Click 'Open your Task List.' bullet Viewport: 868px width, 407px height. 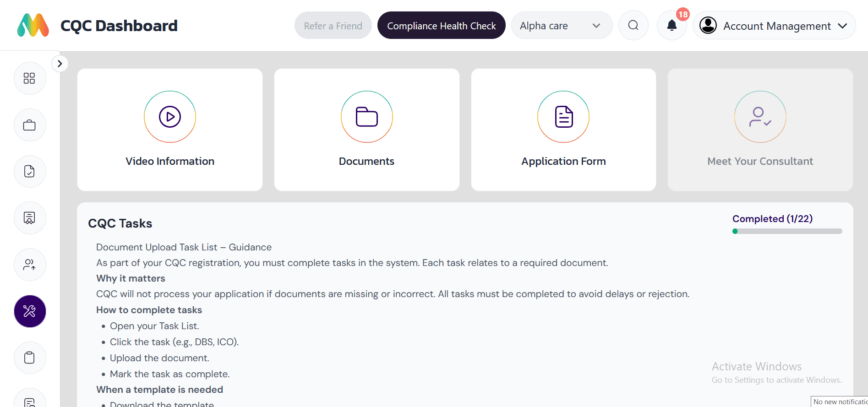coord(154,326)
